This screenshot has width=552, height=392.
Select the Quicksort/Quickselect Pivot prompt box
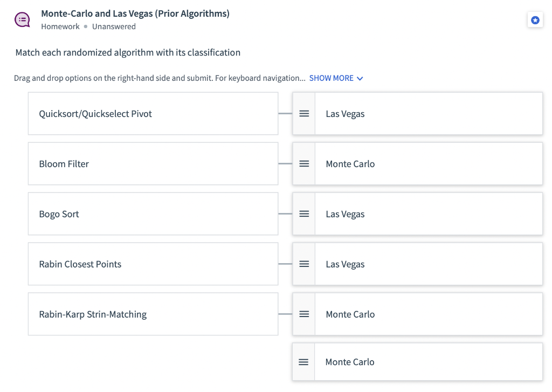pyautogui.click(x=153, y=114)
